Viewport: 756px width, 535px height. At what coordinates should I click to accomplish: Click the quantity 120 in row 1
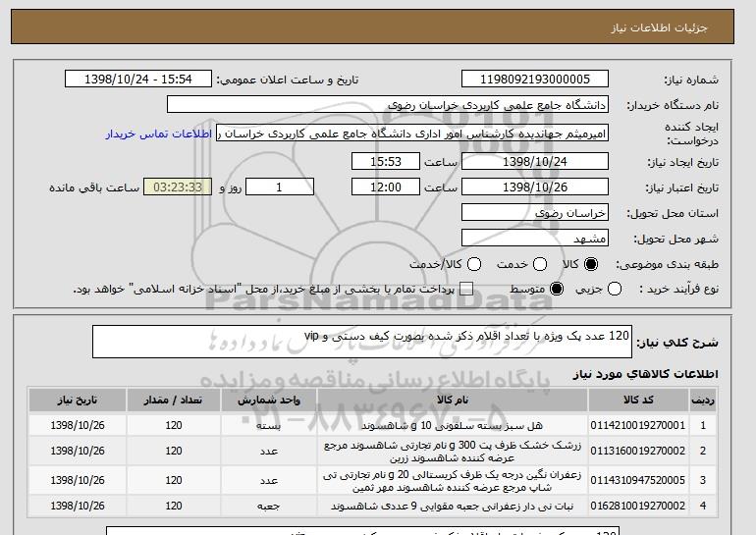click(174, 425)
